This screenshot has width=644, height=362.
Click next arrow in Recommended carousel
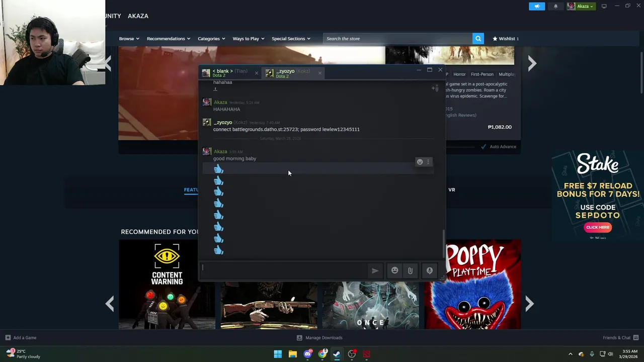529,303
